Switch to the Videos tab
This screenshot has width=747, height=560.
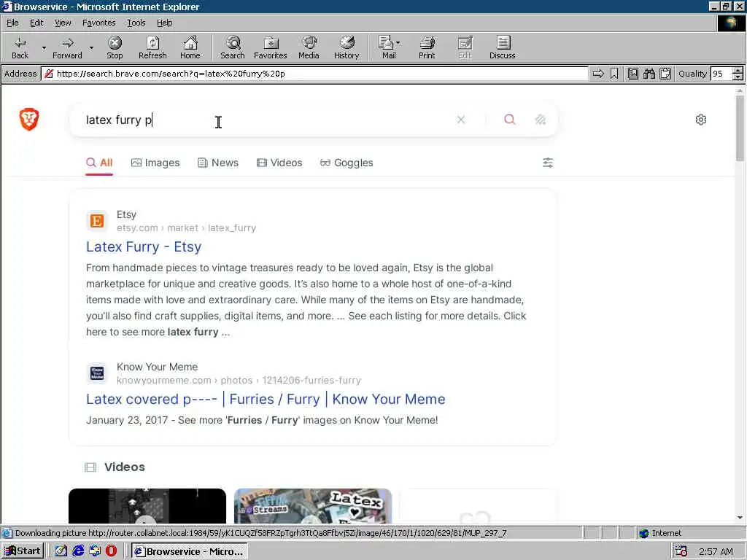(x=279, y=163)
